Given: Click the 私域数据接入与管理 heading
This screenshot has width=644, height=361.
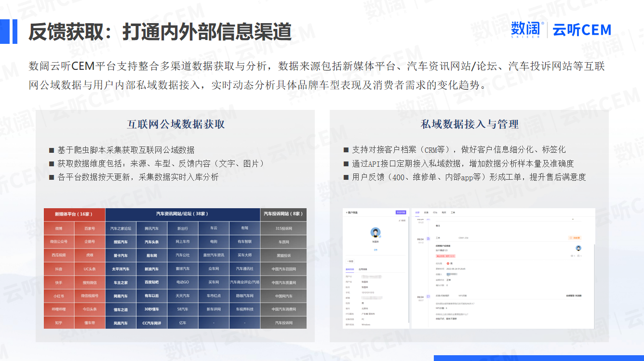Looking at the screenshot, I should 470,124.
